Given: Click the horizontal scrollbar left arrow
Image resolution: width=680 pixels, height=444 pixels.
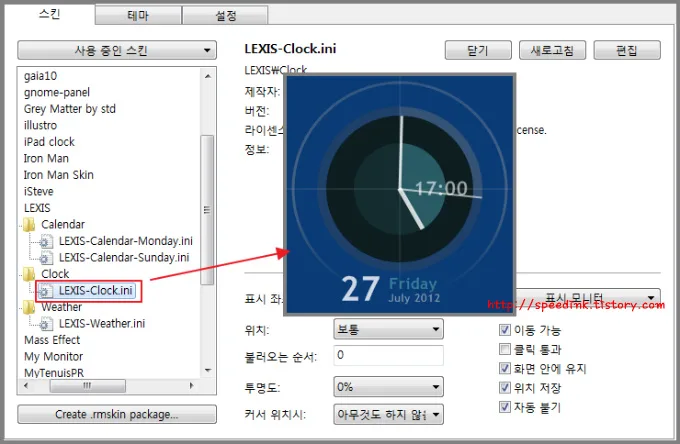Looking at the screenshot, I should click(26, 385).
